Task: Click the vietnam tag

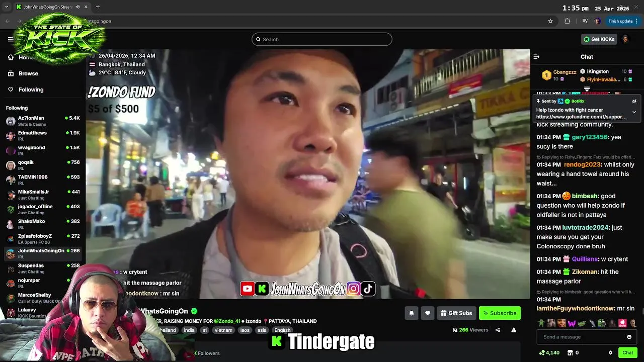Action: pos(223,330)
